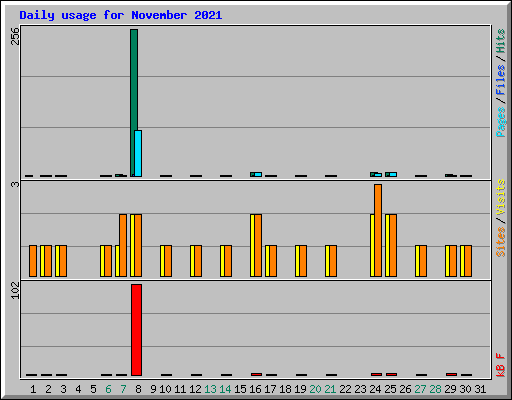The height and width of the screenshot is (400, 512).
Task: Click the yellow Visits bar on day 24
Action: pos(372,246)
